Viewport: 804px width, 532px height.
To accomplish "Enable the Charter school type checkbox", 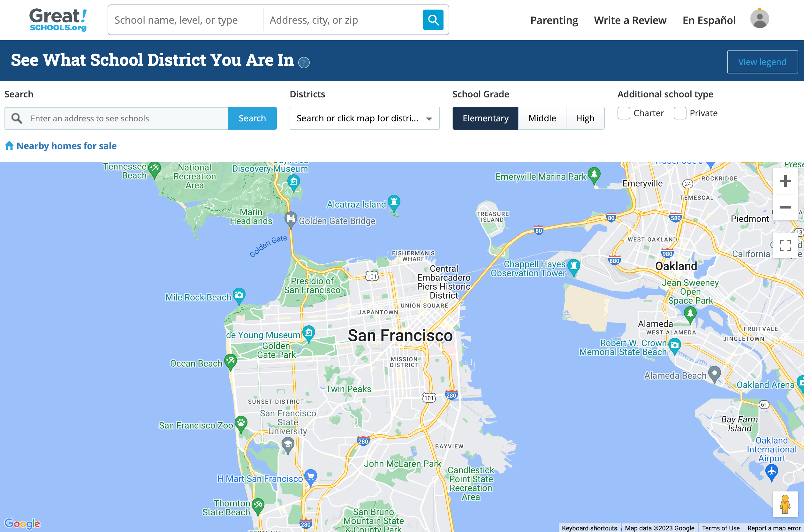I will (x=624, y=113).
